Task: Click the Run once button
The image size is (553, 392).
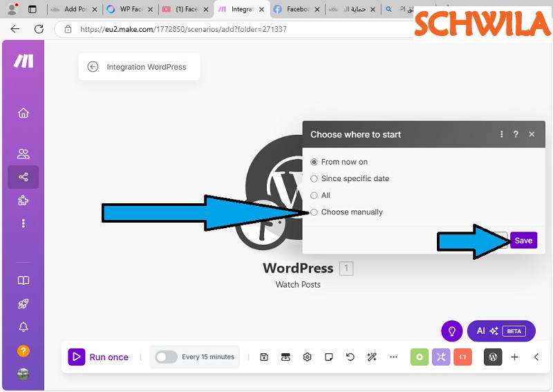Action: click(x=98, y=357)
